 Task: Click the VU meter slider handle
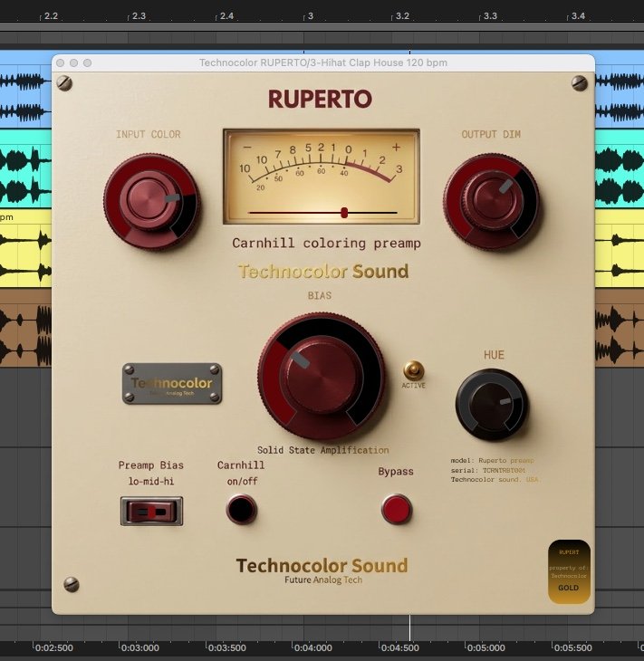coord(344,213)
